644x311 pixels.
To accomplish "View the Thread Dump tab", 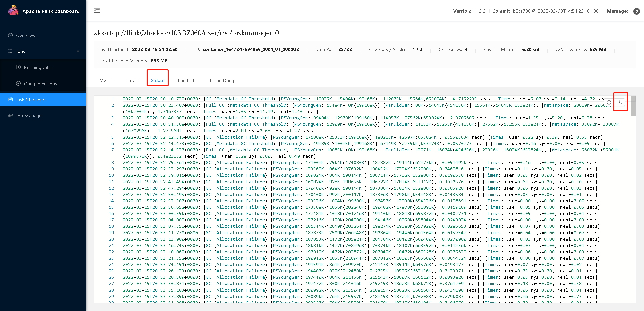I will [x=221, y=81].
